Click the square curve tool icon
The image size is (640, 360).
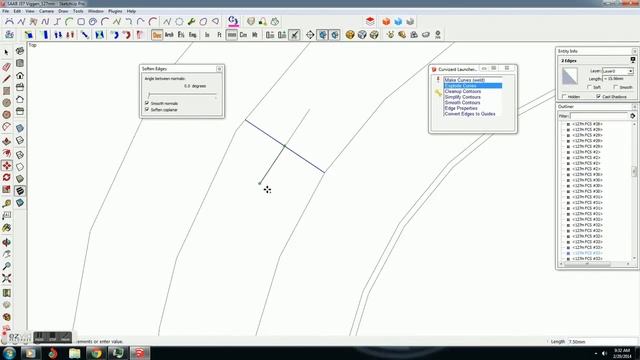click(x=81, y=21)
